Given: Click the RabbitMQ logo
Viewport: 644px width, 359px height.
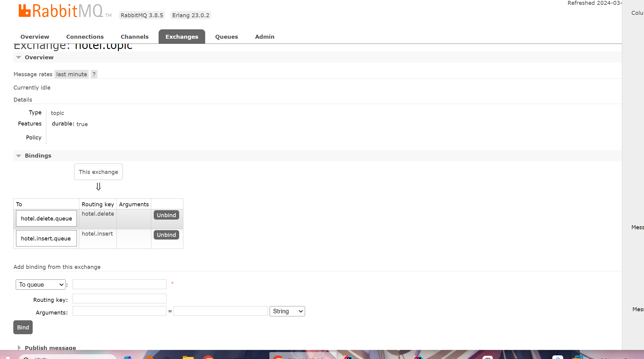Looking at the screenshot, I should (61, 11).
